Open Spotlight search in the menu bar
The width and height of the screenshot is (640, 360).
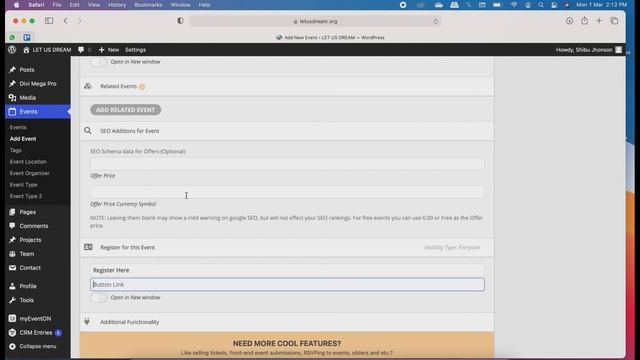(541, 5)
